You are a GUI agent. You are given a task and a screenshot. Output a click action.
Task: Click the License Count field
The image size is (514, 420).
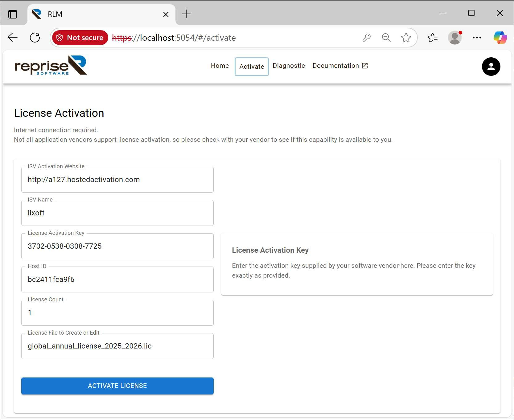[117, 313]
